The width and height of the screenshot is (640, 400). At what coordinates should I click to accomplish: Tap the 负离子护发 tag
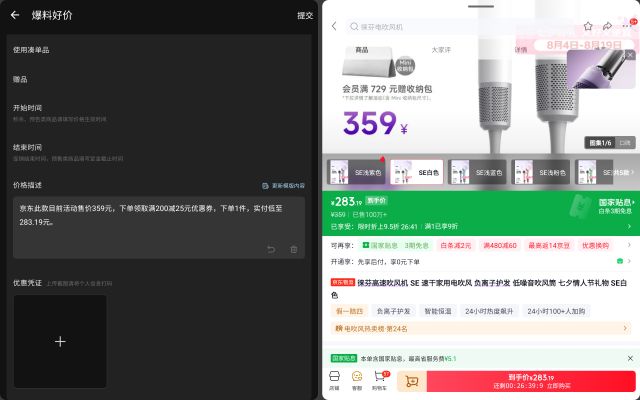point(393,311)
